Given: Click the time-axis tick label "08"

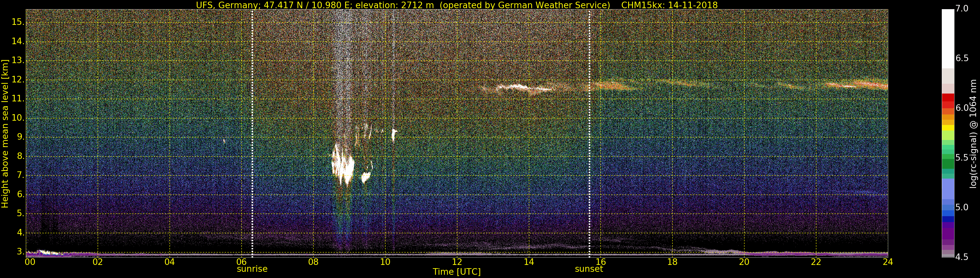Looking at the screenshot, I should point(313,262).
